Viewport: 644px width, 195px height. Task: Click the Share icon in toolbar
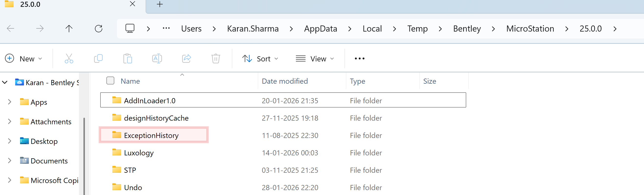click(186, 59)
